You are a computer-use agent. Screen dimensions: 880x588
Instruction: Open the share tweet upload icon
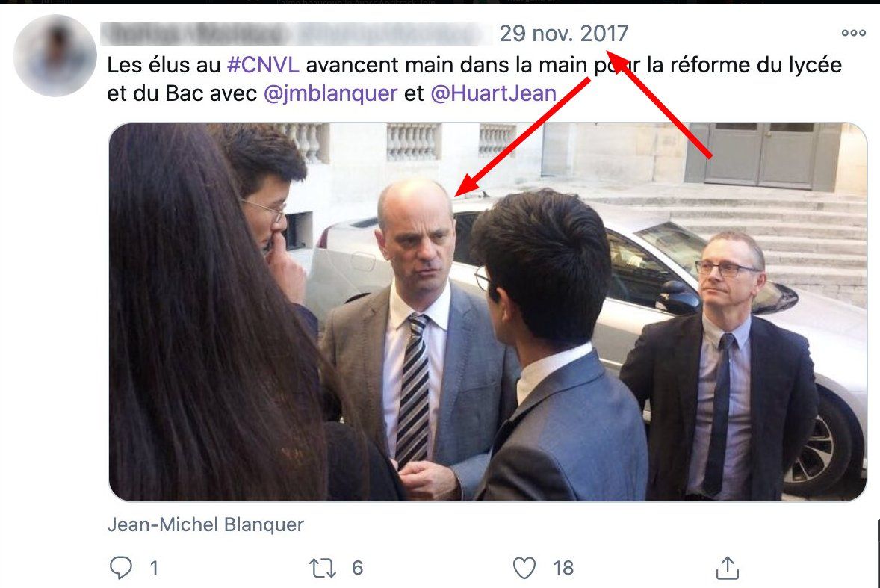[x=728, y=567]
